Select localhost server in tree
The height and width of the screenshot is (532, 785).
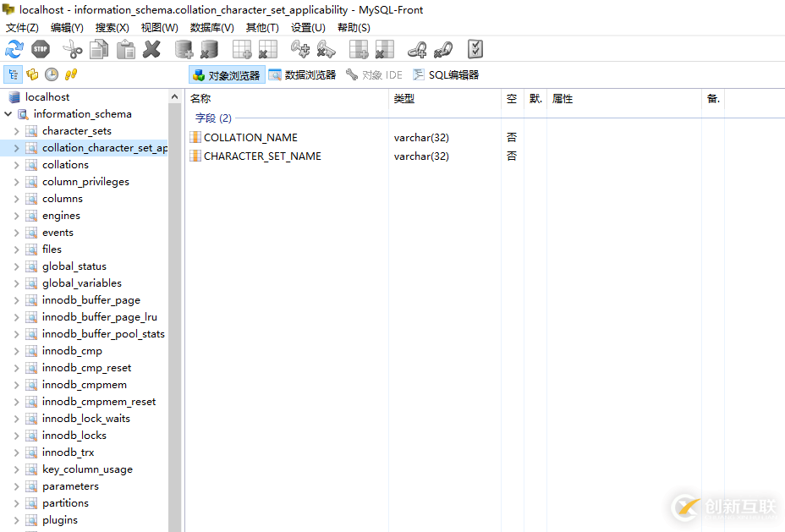[x=47, y=97]
